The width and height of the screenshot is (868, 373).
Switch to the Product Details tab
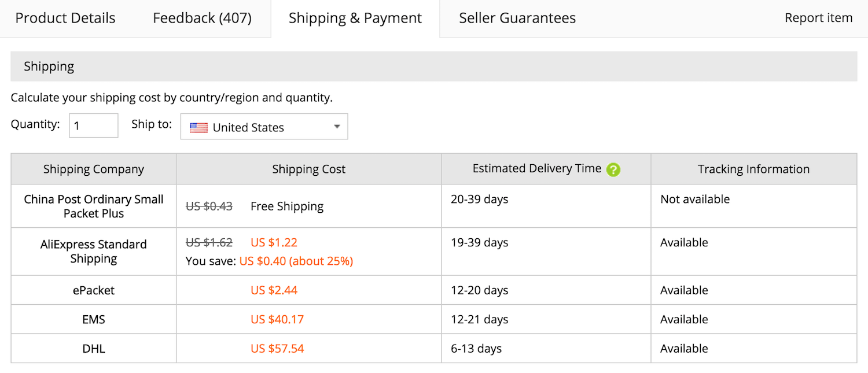pyautogui.click(x=65, y=18)
